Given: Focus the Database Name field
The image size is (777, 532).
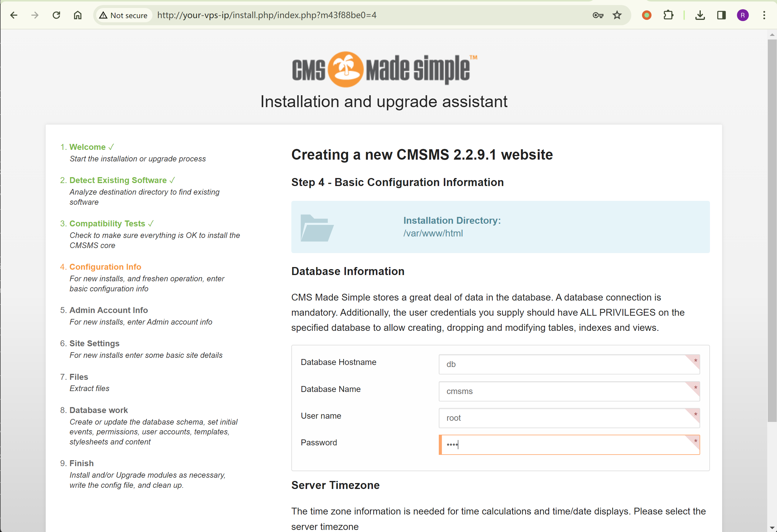Looking at the screenshot, I should pyautogui.click(x=565, y=391).
